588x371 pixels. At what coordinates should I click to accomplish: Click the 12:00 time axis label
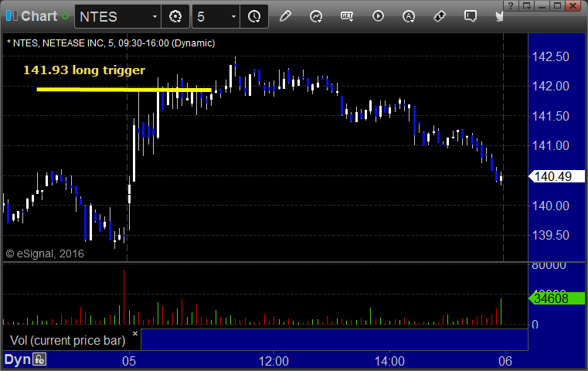pyautogui.click(x=274, y=361)
